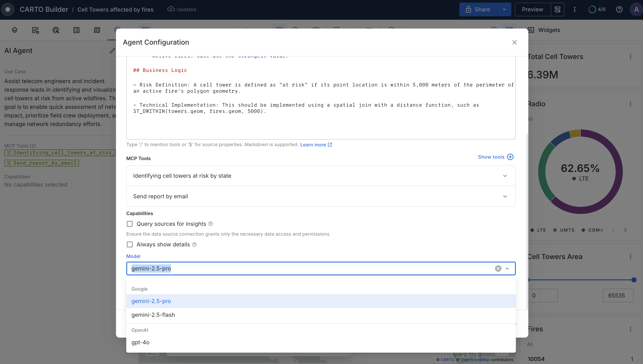Open the help question mark icon
This screenshot has width=643, height=364.
[x=619, y=9]
